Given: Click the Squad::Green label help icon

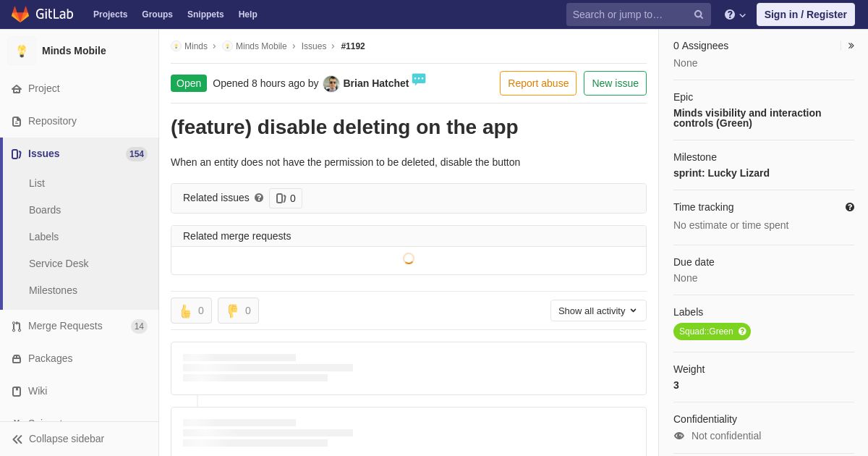Looking at the screenshot, I should point(742,332).
